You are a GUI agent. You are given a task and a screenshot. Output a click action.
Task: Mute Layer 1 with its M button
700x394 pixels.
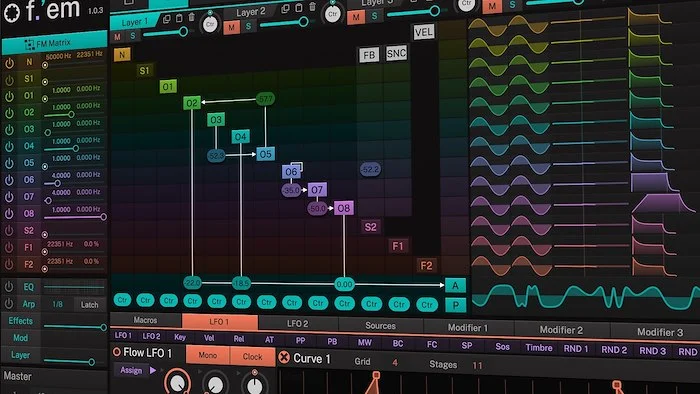(117, 37)
